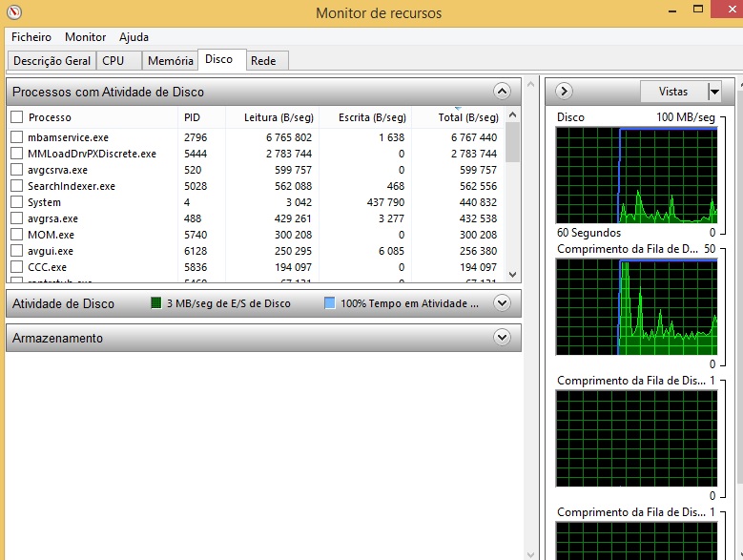Open the Vistas dropdown arrow

[714, 92]
